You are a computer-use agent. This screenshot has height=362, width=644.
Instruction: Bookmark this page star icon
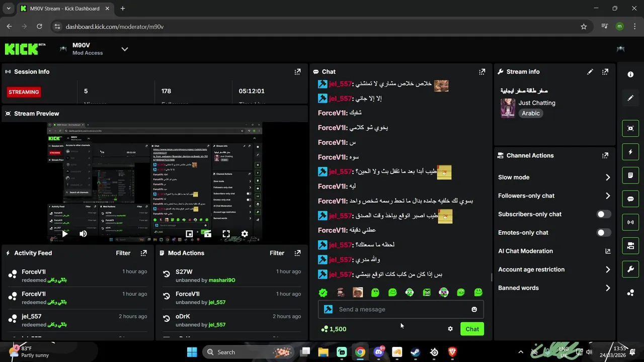pos(584,27)
